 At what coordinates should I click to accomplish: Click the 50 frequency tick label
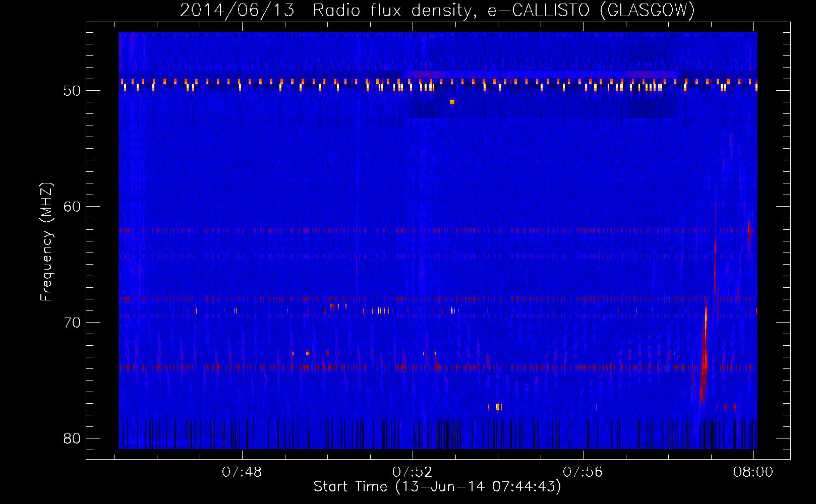tap(73, 91)
